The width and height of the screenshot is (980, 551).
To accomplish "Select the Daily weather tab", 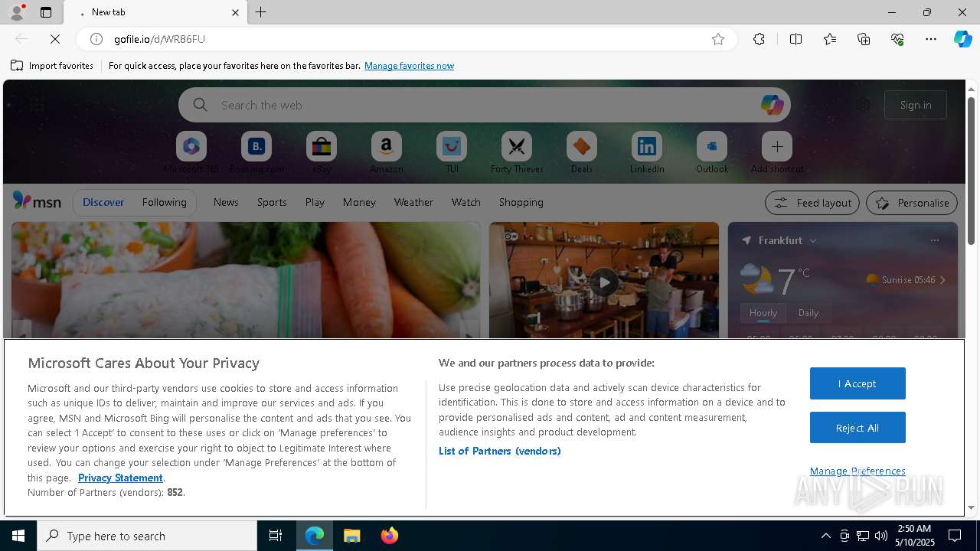I will (x=808, y=313).
